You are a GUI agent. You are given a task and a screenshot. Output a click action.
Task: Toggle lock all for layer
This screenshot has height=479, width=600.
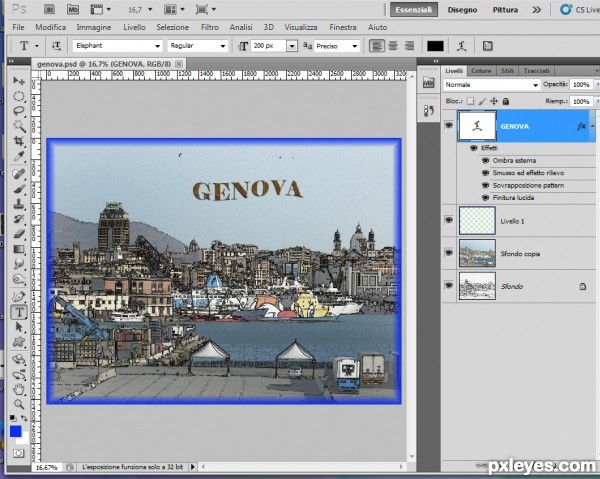[x=506, y=101]
